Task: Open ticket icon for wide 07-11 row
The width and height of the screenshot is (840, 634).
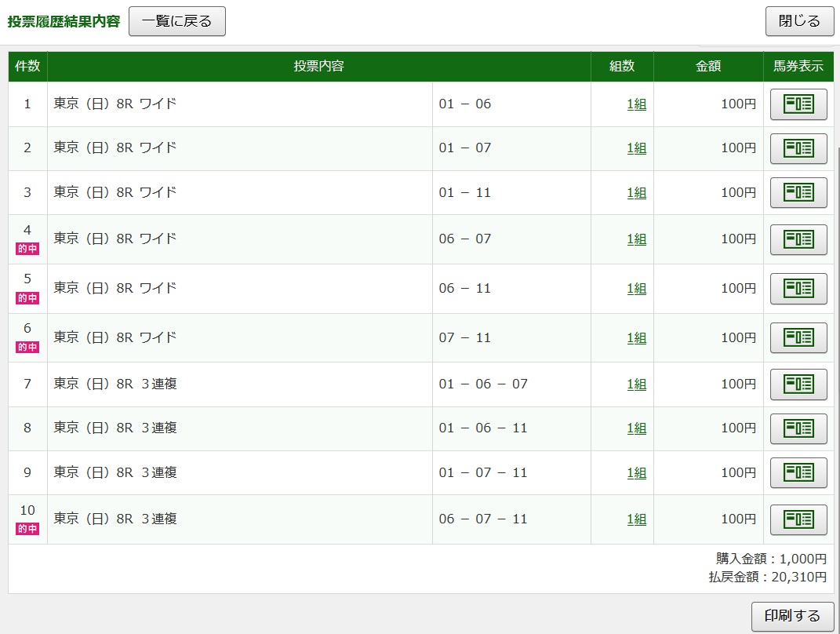Action: [798, 338]
